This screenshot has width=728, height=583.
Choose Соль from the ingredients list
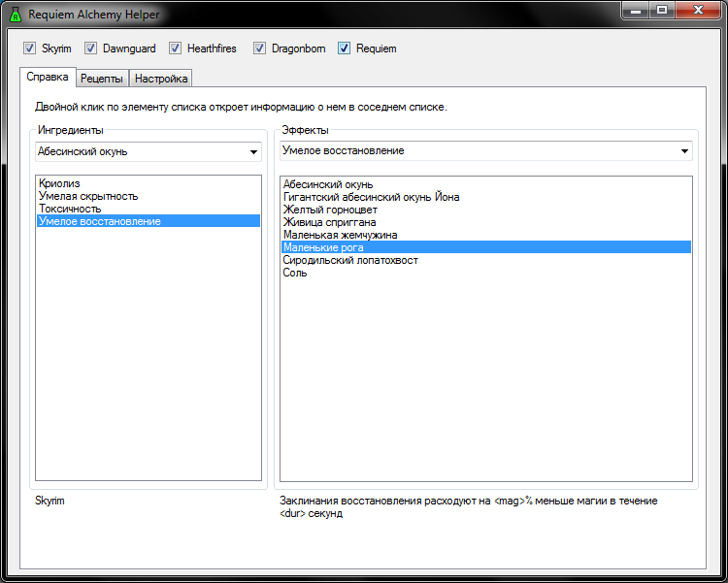(x=295, y=273)
